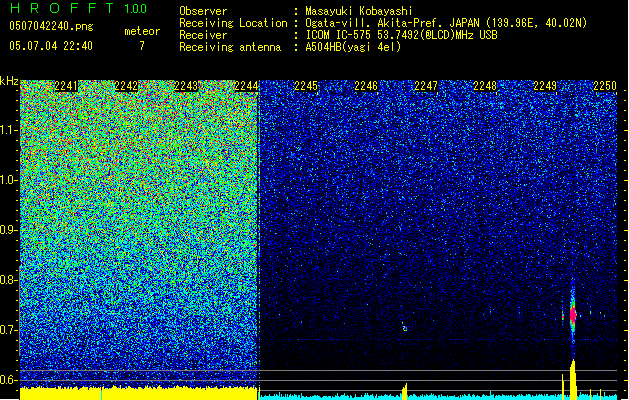Click the 'Receiver' field label
This screenshot has width=629, height=400.
203,35
